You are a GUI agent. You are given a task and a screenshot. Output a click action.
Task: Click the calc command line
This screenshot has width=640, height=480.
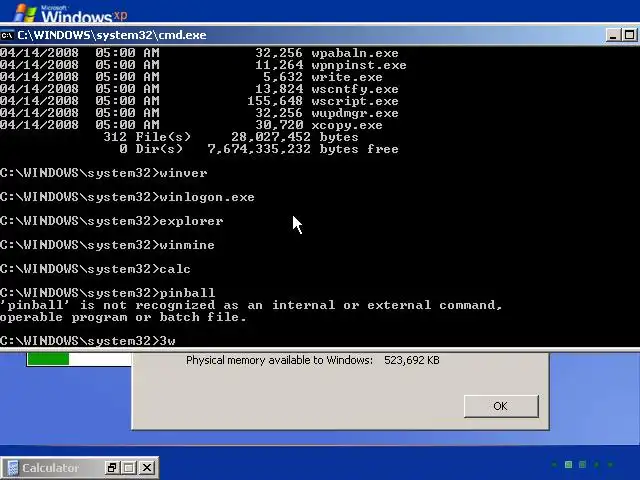point(96,269)
